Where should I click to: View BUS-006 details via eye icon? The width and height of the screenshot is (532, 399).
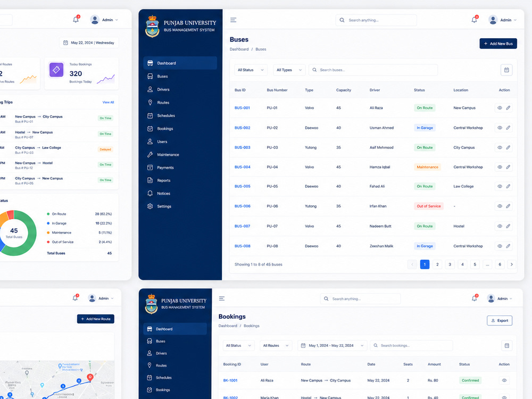coord(500,206)
